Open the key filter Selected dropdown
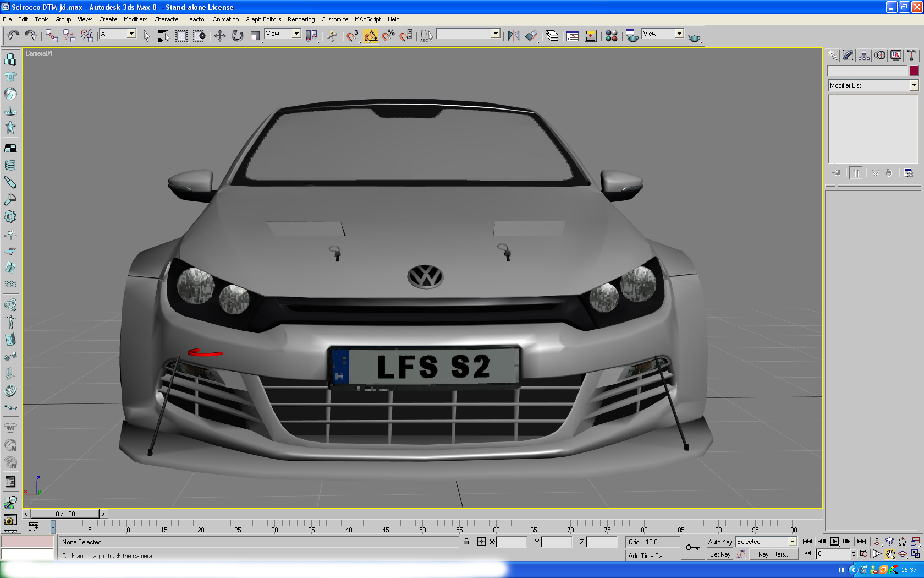The width and height of the screenshot is (924, 578). click(766, 542)
